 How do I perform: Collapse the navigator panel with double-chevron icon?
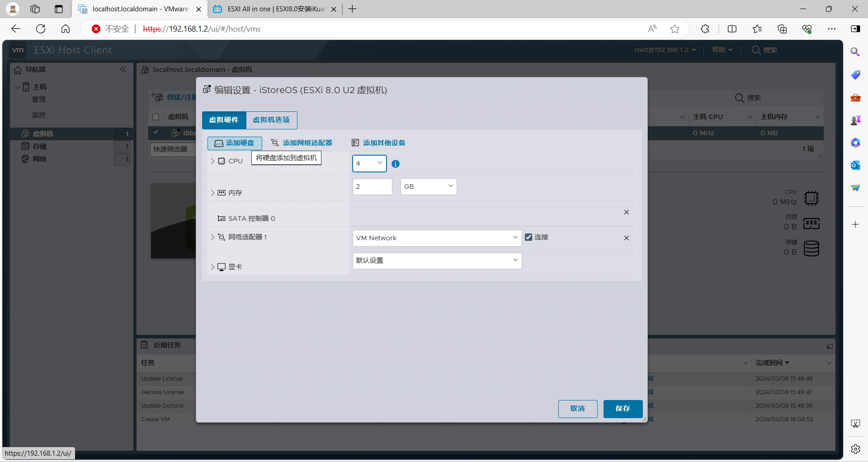pyautogui.click(x=123, y=69)
